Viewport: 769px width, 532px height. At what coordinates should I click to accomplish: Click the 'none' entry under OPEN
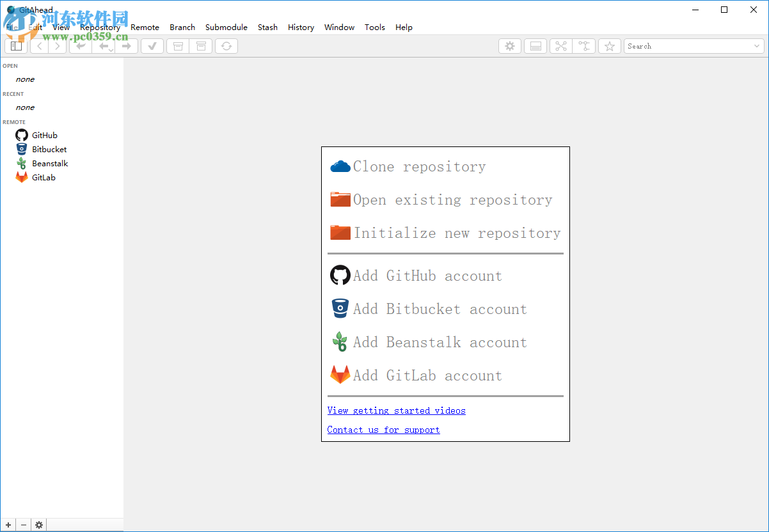pyautogui.click(x=25, y=79)
